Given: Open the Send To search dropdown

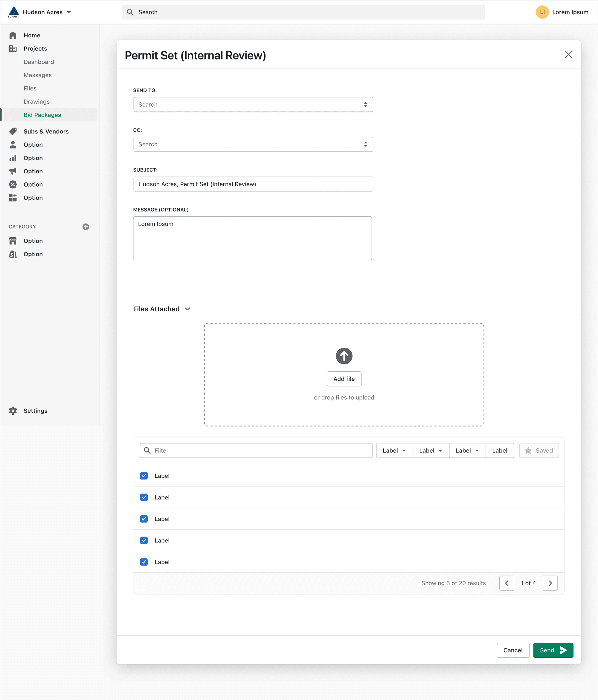Looking at the screenshot, I should (253, 105).
